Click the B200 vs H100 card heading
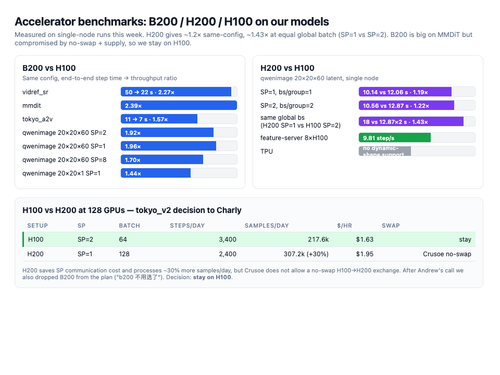This screenshot has height=375, width=500. coord(49,68)
